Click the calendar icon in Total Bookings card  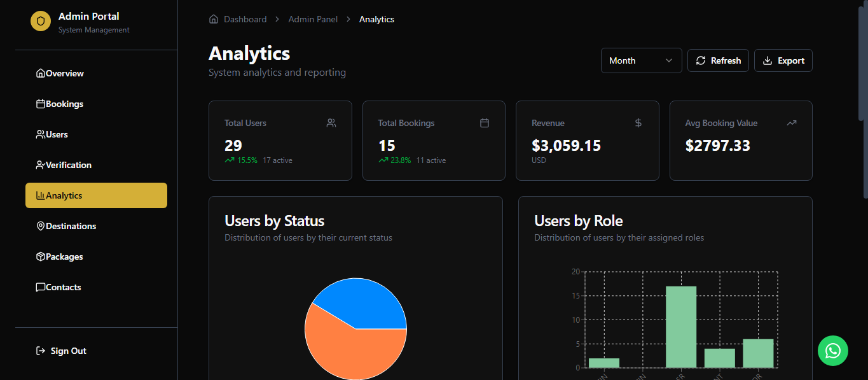pos(484,123)
